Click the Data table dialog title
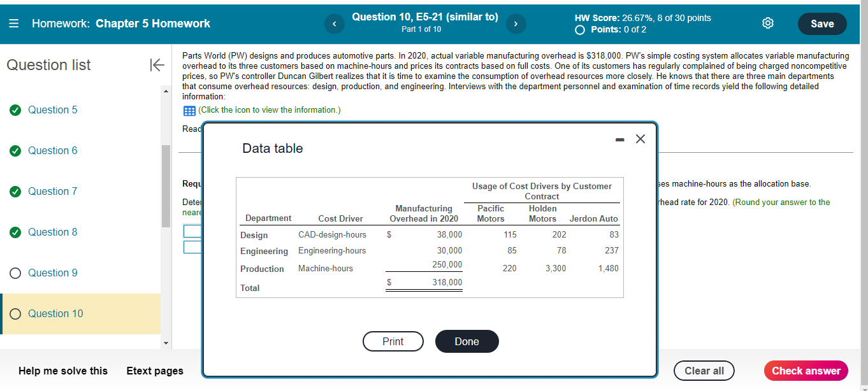The image size is (868, 391). [x=273, y=148]
